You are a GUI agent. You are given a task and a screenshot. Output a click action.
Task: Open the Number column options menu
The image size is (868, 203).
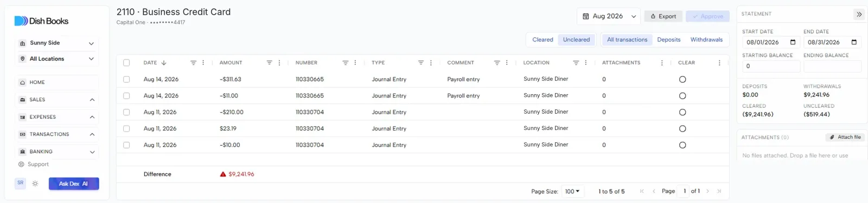(x=355, y=63)
